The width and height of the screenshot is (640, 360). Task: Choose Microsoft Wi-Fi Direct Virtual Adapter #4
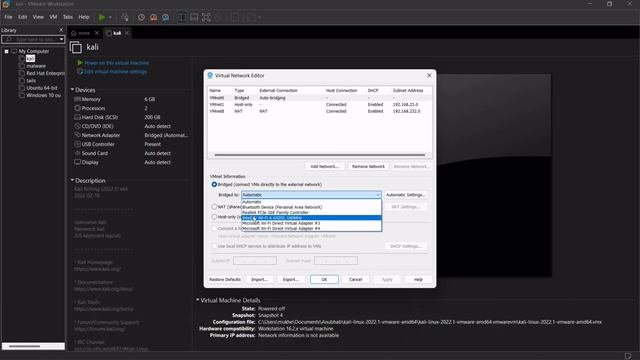tap(311, 229)
